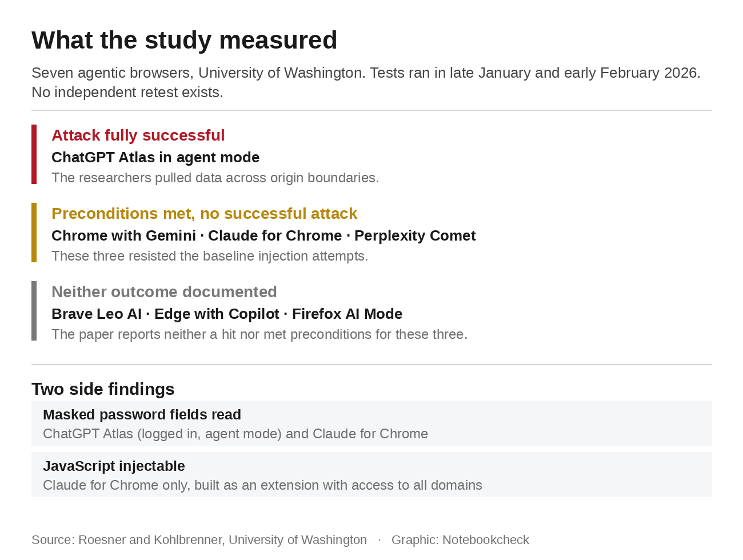Click 'Chrome with Gemini' label
Screen dimensions: 743x560
[x=123, y=235]
